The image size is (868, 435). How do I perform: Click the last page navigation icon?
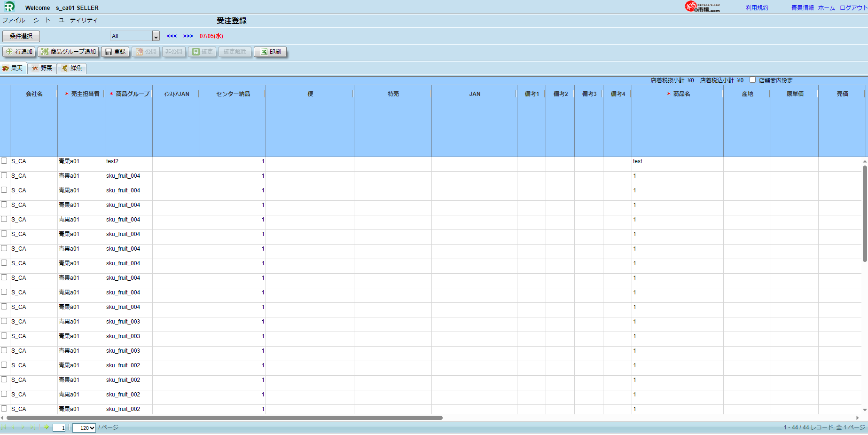click(x=32, y=427)
